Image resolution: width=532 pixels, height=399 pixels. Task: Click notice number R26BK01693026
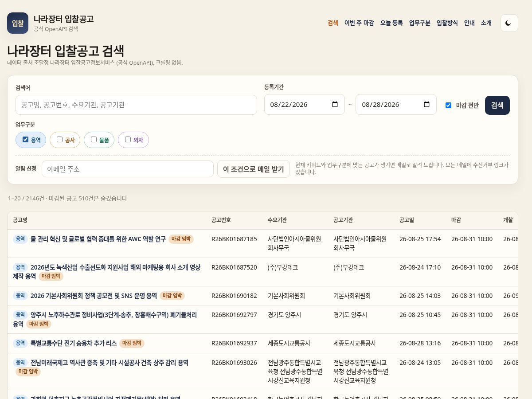point(234,363)
